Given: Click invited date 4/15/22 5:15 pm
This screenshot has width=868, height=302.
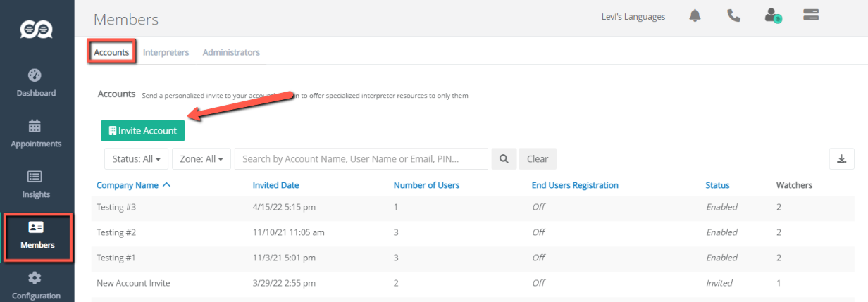Looking at the screenshot, I should pos(283,207).
